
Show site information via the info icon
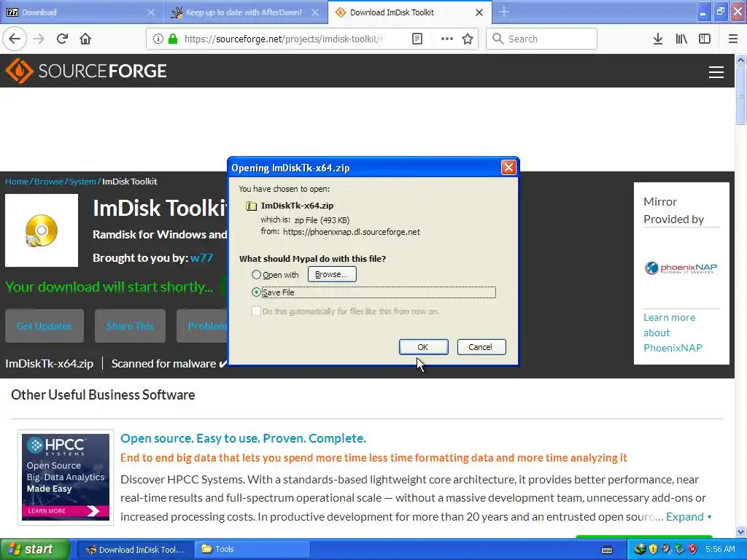pos(158,39)
